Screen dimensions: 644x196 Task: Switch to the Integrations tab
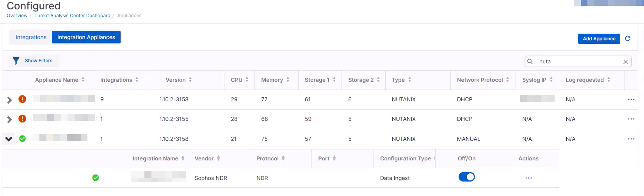[31, 37]
